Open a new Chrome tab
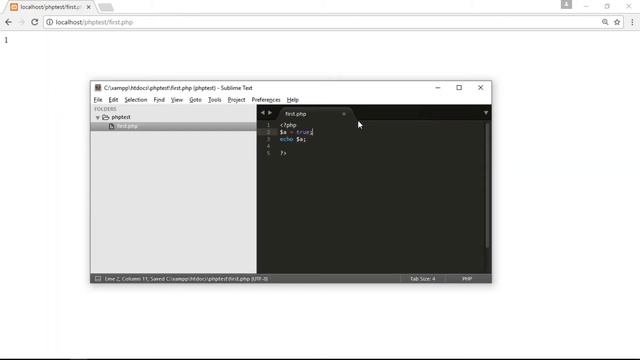 pos(106,7)
